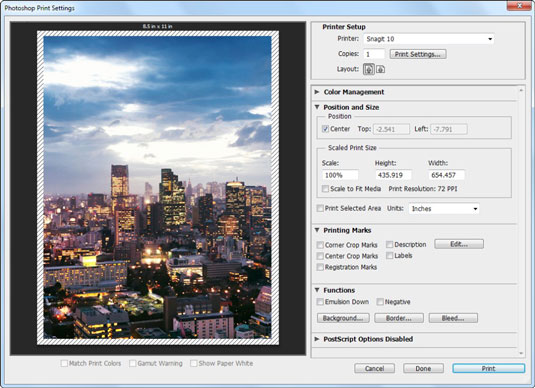Enable Scale to Fit Media
535x388 pixels.
(x=325, y=189)
